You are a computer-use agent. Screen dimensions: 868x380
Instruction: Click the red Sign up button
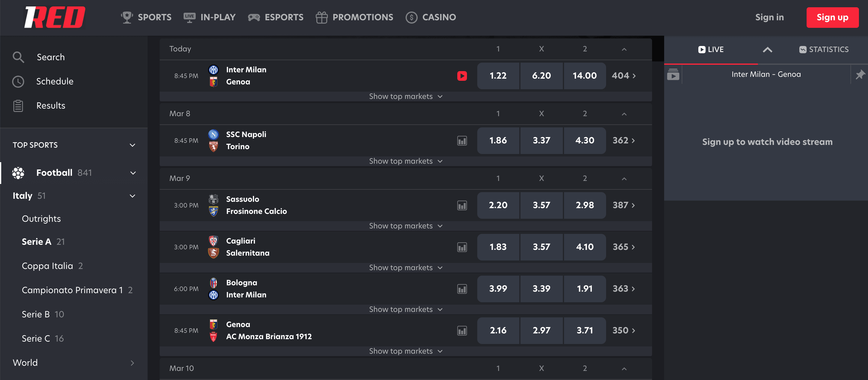tap(832, 18)
